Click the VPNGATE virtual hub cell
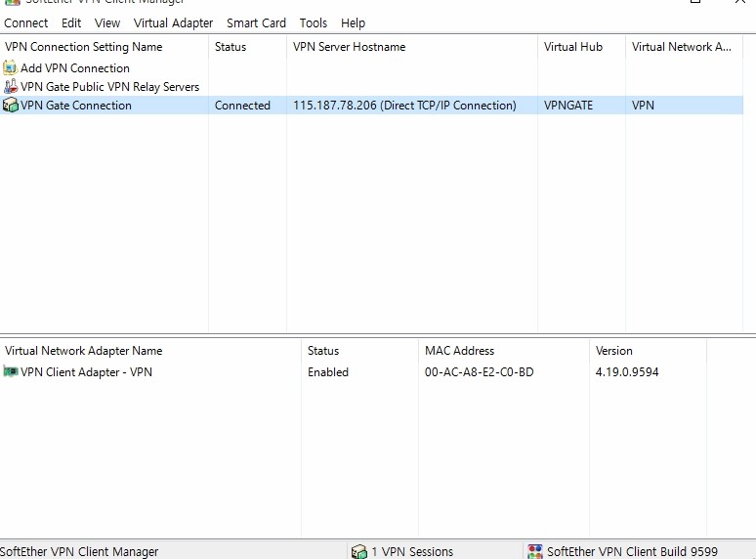Viewport: 756px width, 559px height. pyautogui.click(x=568, y=106)
